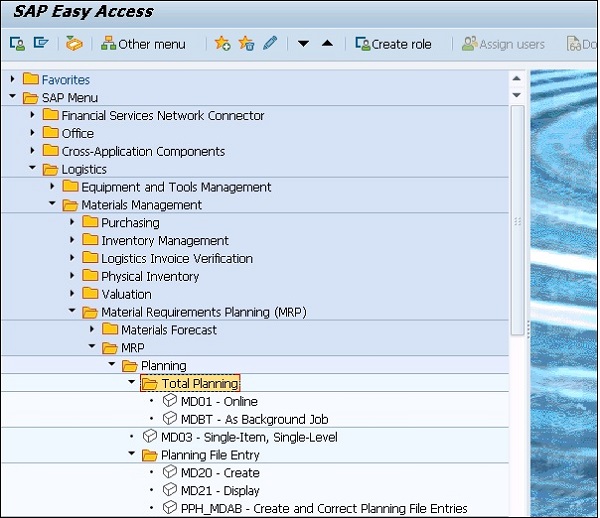Image resolution: width=600 pixels, height=518 pixels.
Task: Expand Equipment and Tools Management arrow
Action: point(52,186)
